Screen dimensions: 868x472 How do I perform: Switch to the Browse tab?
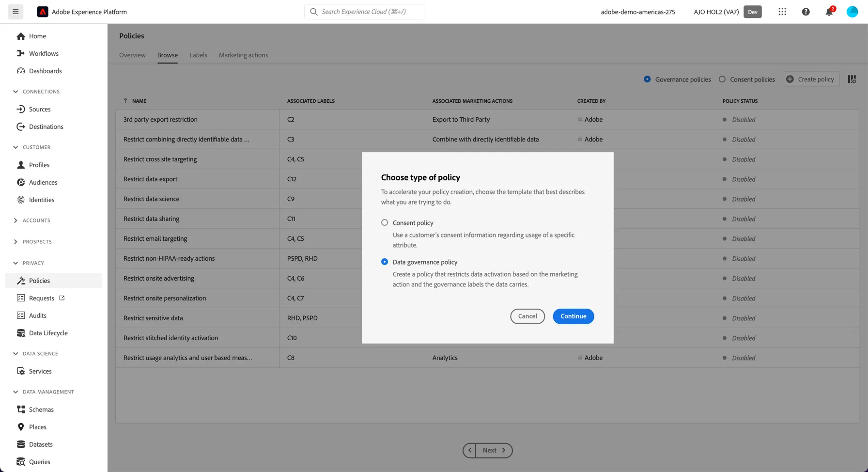tap(167, 55)
